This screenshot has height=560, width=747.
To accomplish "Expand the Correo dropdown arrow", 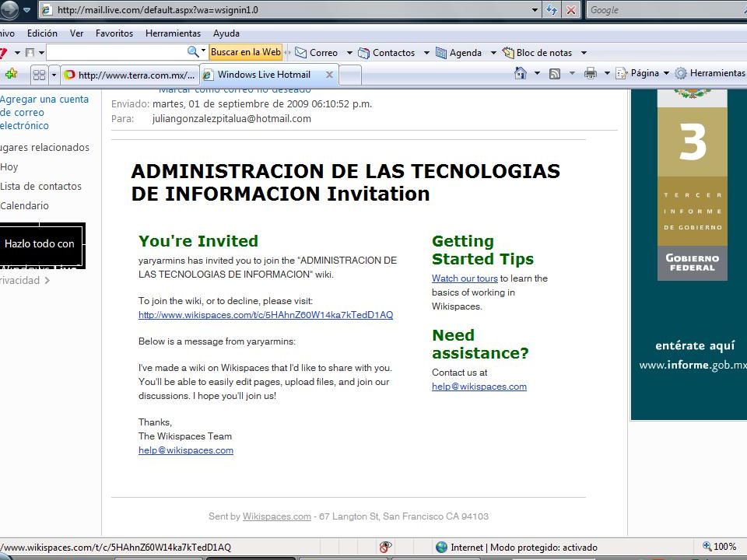I will click(x=349, y=52).
